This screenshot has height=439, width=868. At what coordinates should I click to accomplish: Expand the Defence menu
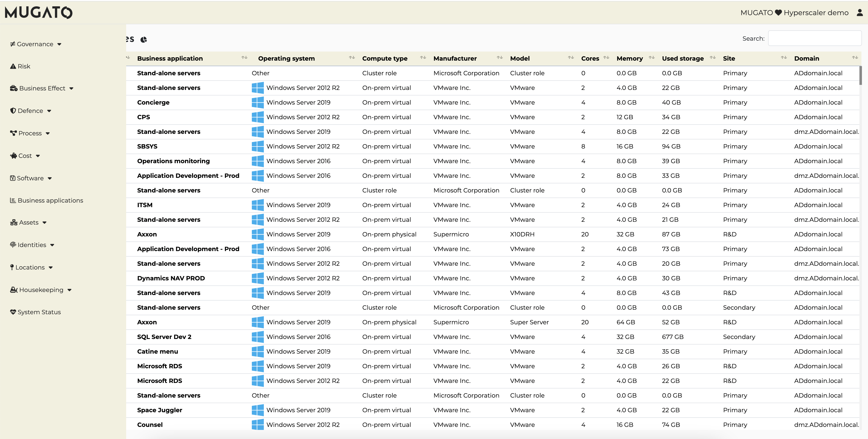click(49, 111)
